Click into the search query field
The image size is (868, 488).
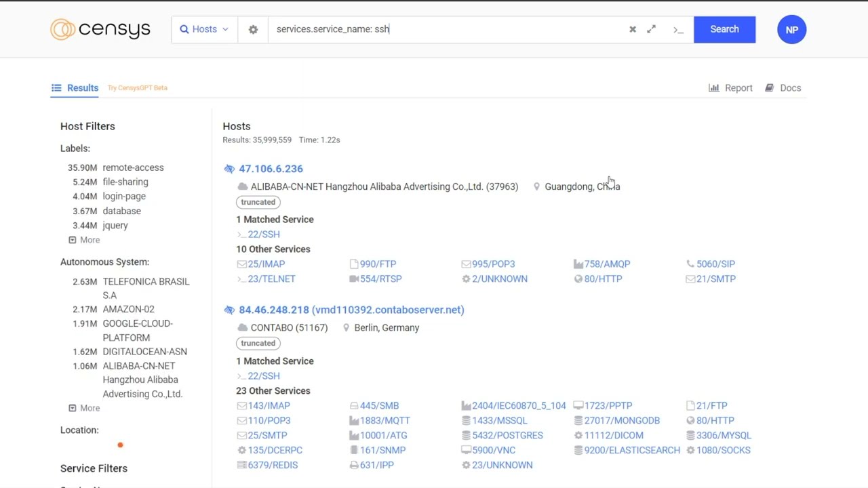coord(448,29)
